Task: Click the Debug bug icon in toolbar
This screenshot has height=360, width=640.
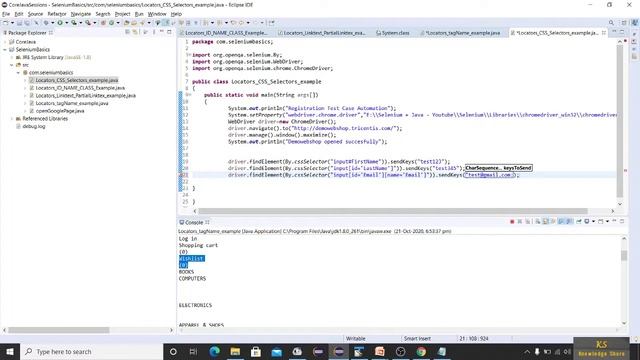Action: click(46, 23)
